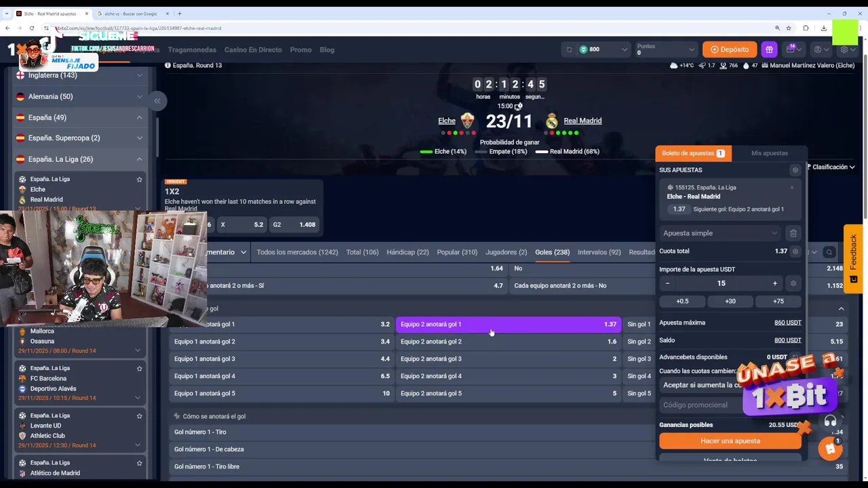This screenshot has width=868, height=488.
Task: Go back in the browser
Action: click(x=7, y=28)
